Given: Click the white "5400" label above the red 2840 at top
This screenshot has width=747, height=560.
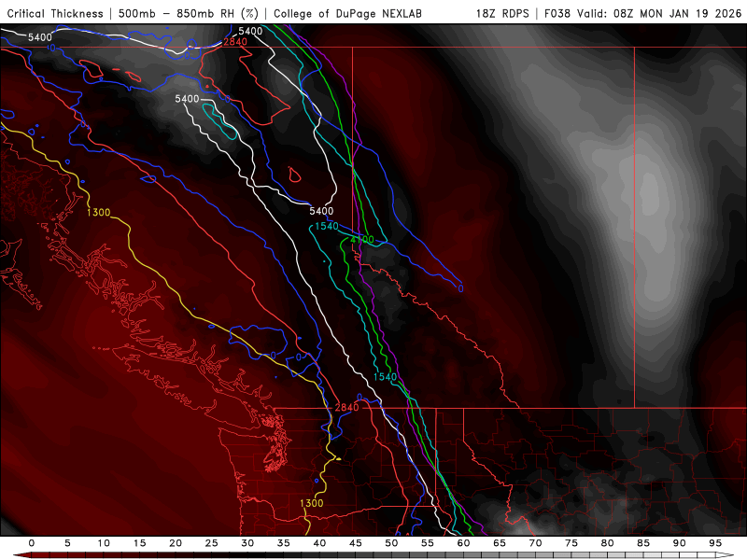Looking at the screenshot, I should point(250,32).
